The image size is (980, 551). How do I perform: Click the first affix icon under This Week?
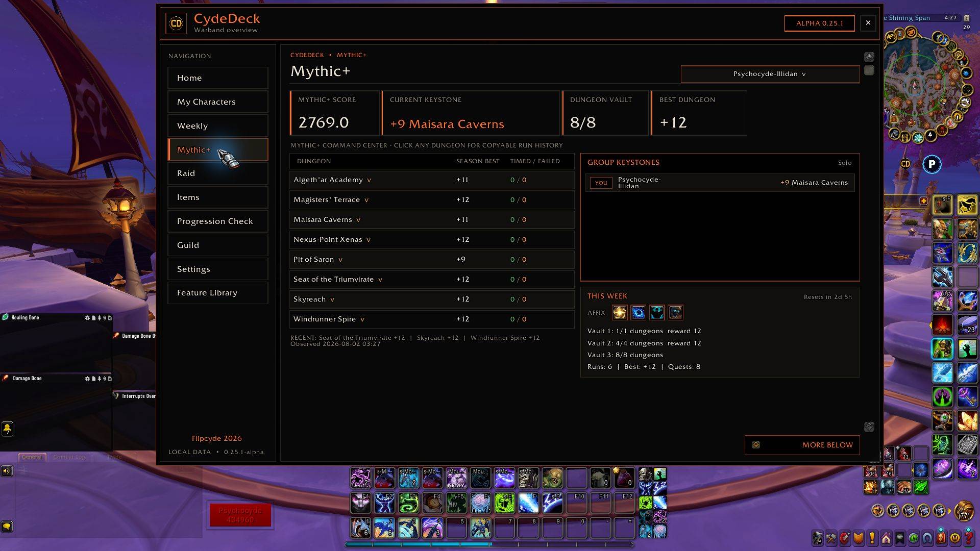coord(620,312)
